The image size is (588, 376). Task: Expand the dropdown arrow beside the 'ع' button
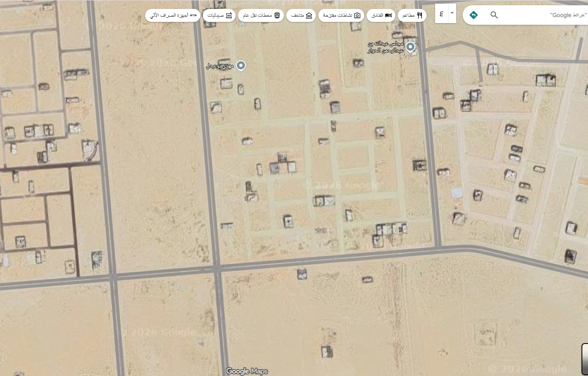[452, 13]
